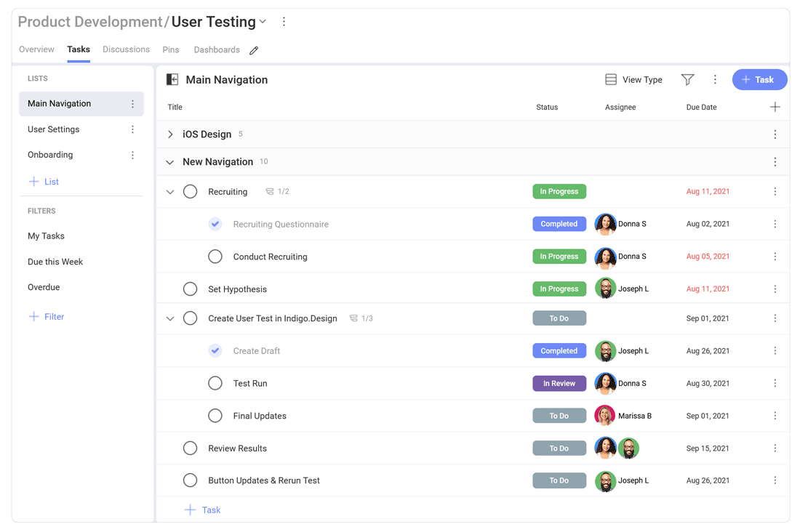Collapse sidebar using panel icon beside Main Navigation

172,80
